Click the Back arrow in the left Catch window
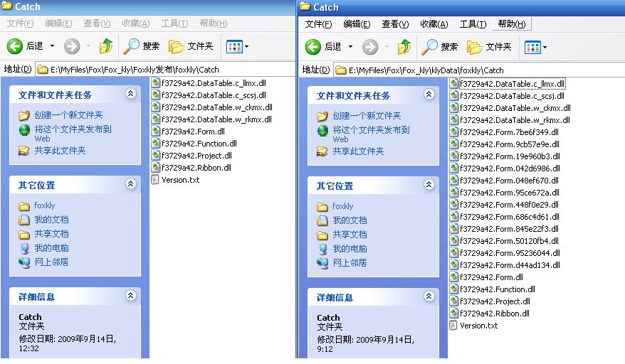This screenshot has width=625, height=364. (15, 46)
